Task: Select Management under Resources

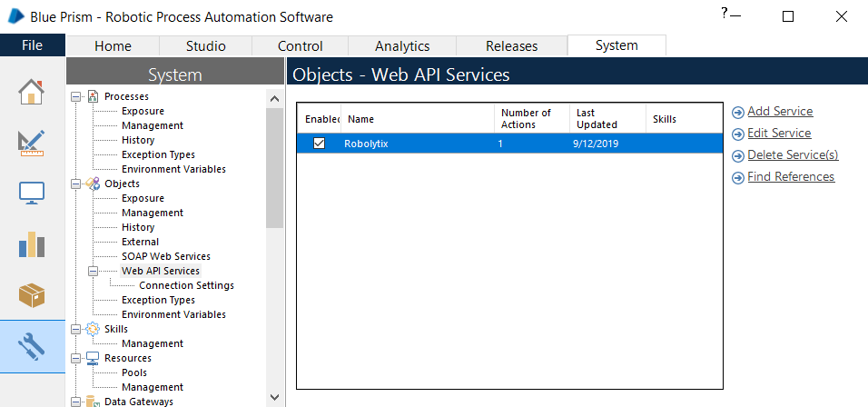Action: pyautogui.click(x=153, y=387)
